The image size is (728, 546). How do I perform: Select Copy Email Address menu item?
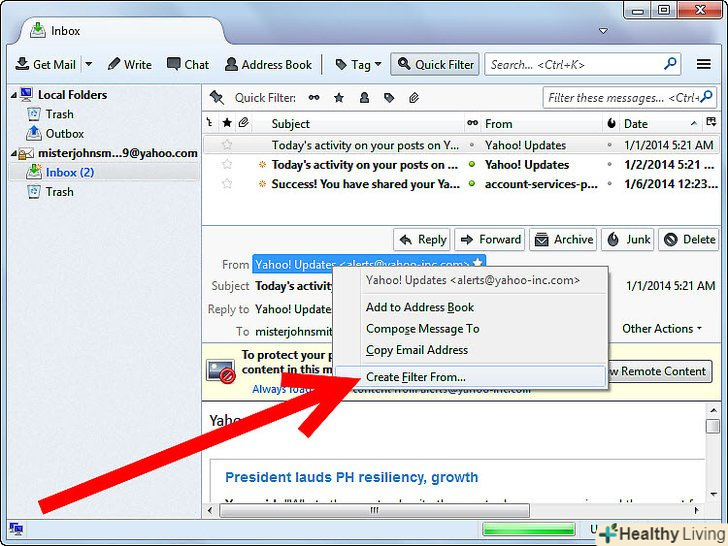(416, 350)
